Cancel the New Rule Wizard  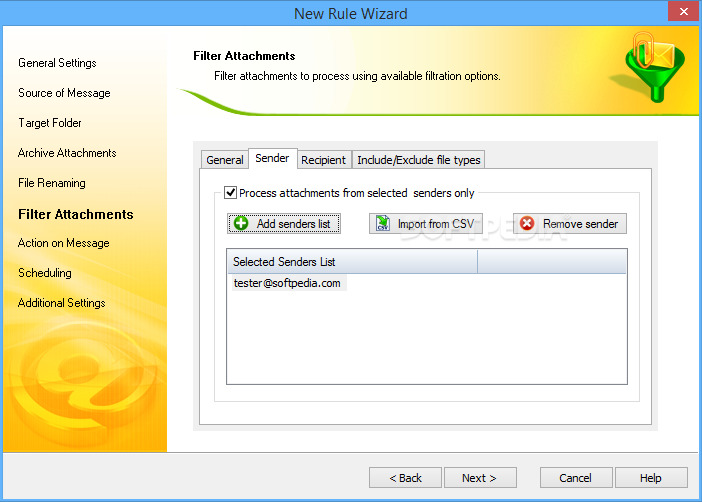(x=576, y=478)
